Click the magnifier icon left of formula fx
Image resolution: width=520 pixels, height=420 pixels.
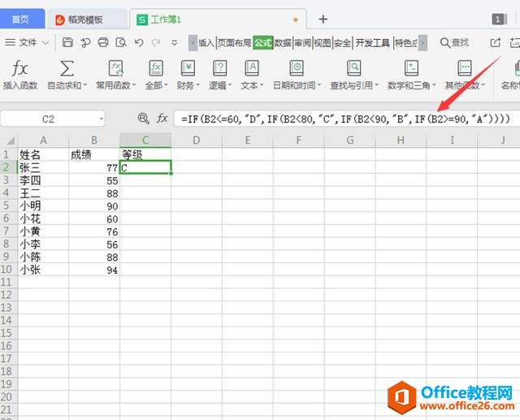tap(143, 119)
